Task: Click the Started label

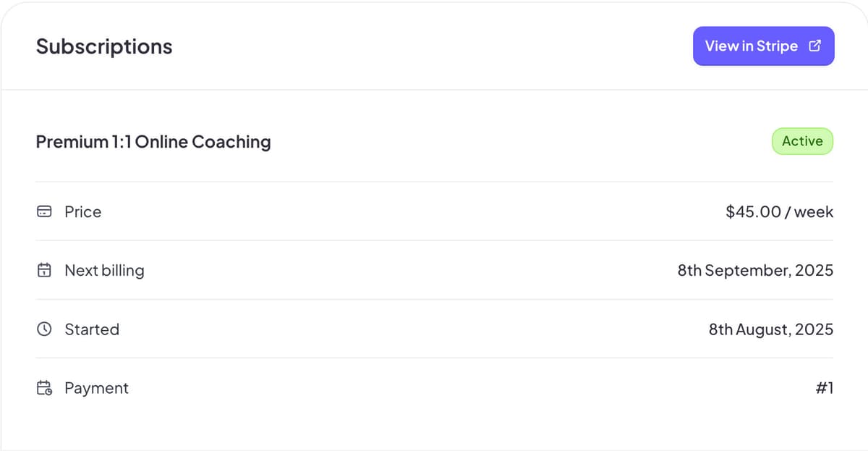Action: 92,329
